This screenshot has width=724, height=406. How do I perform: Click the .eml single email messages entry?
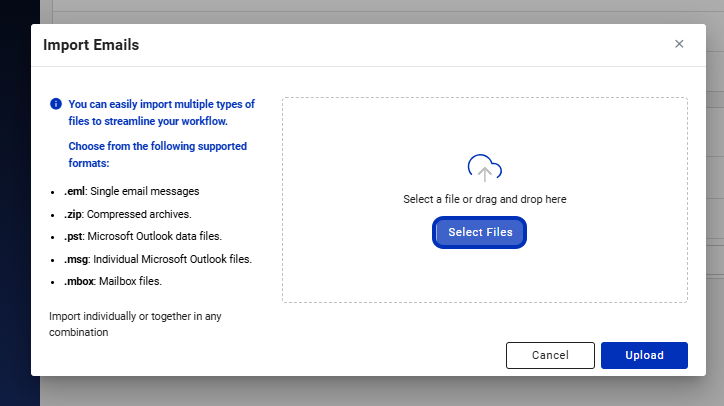(132, 191)
